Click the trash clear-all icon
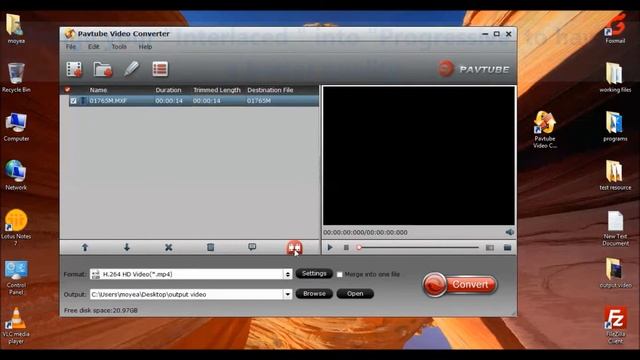This screenshot has width=640, height=360. pyautogui.click(x=210, y=247)
